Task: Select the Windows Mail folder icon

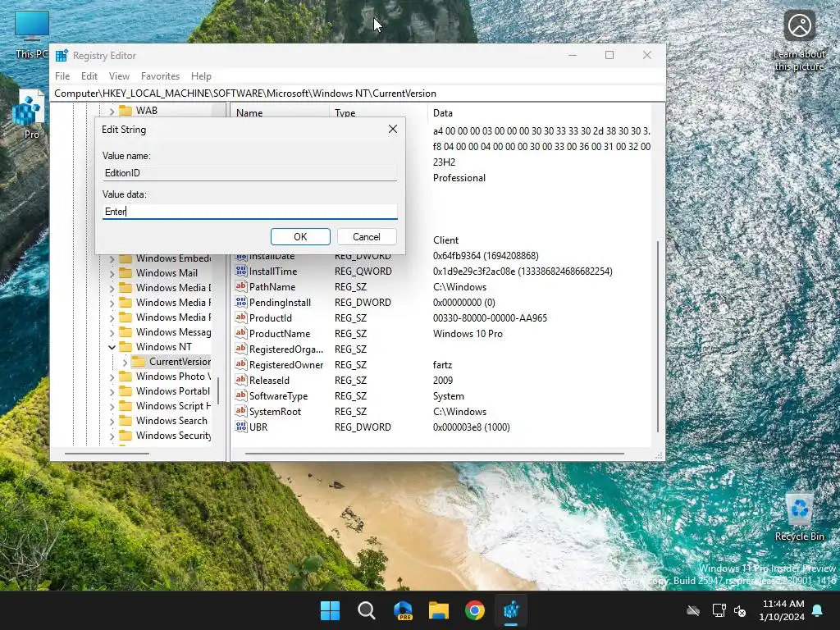Action: (126, 272)
